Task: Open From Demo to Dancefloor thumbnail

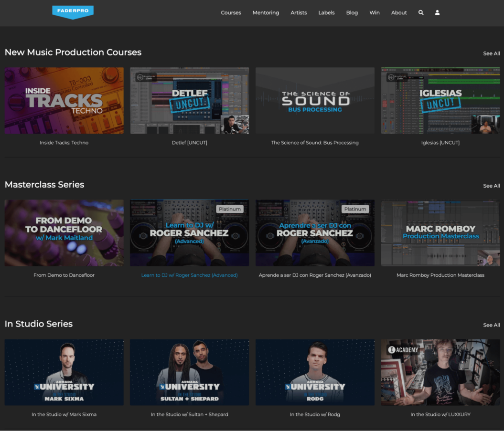Action: (x=64, y=233)
